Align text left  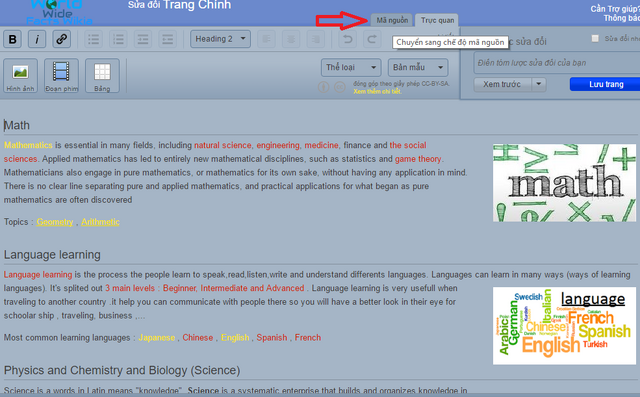(x=266, y=39)
